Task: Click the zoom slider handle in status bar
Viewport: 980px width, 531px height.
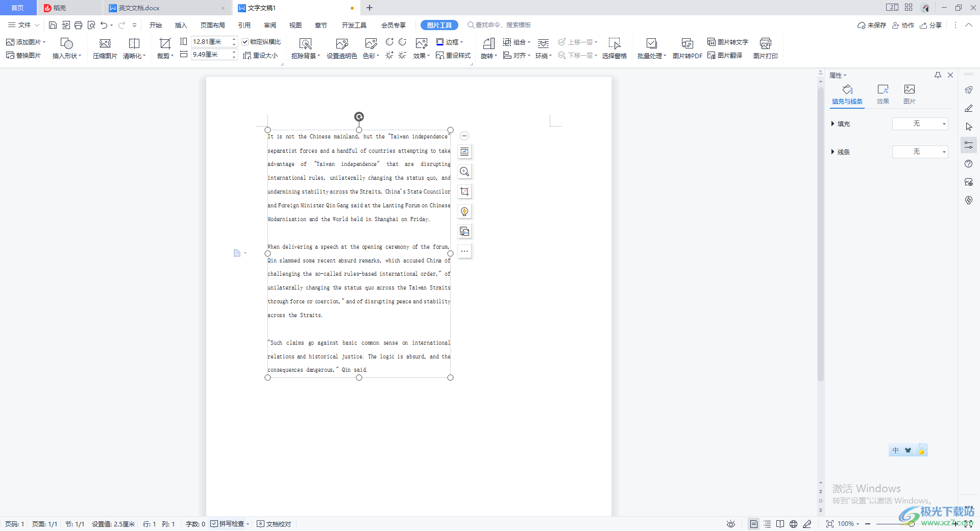Action: click(912, 524)
